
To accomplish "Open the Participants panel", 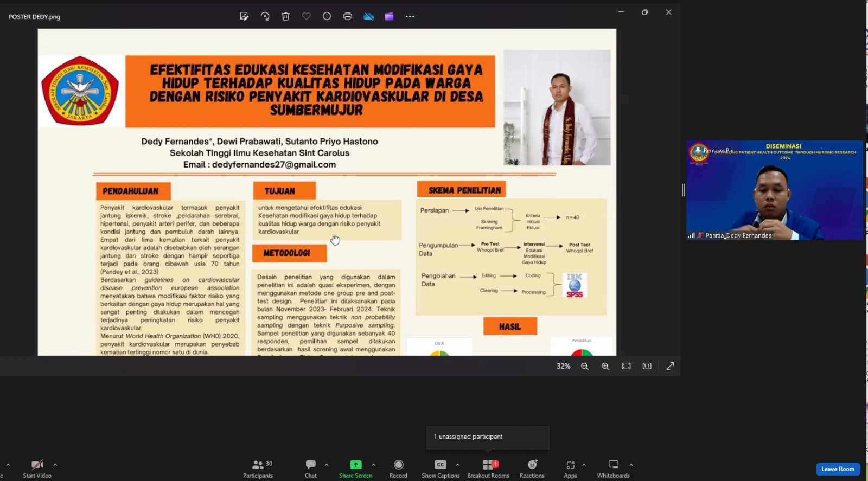I will tap(258, 469).
